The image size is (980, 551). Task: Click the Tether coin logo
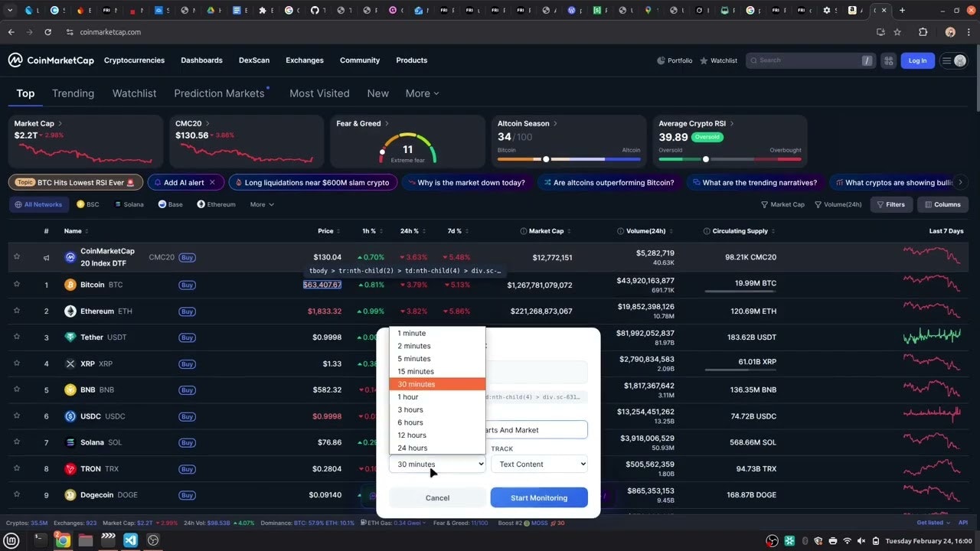70,337
